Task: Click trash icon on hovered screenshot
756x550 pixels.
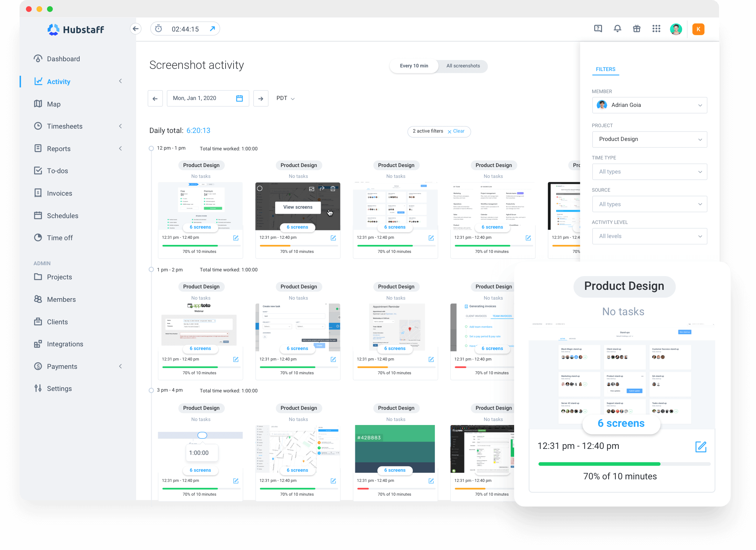Action: 333,188
